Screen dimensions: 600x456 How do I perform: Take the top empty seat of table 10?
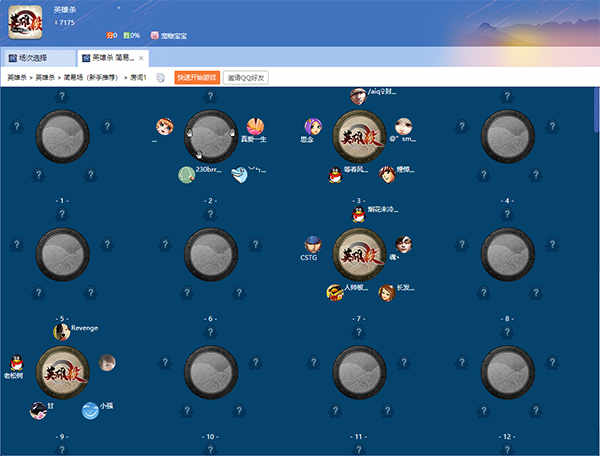(210, 332)
